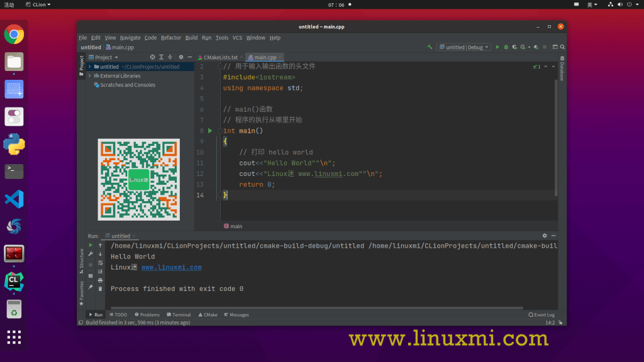Toggle tool window bars via the status bar corner icon

pos(81,322)
